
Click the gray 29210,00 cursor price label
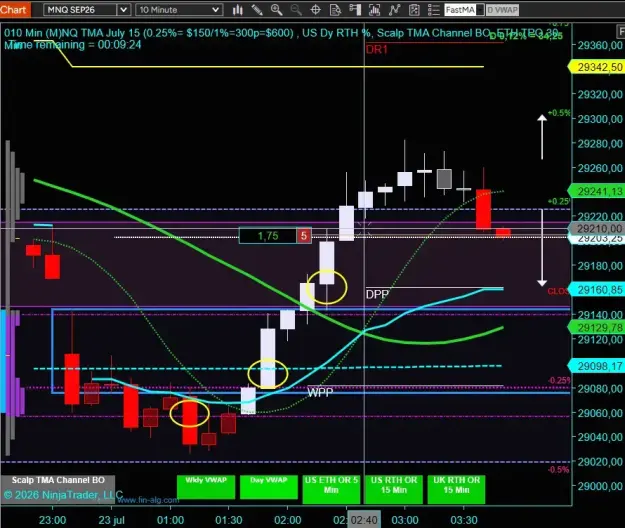tap(598, 229)
